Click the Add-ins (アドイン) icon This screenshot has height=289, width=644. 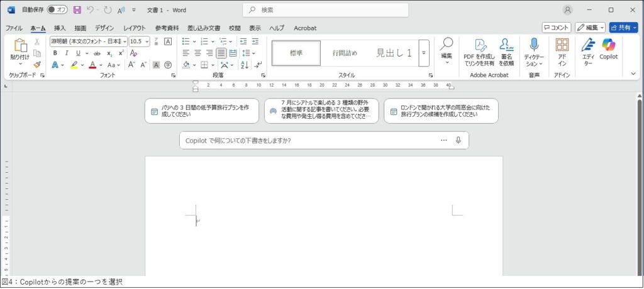click(x=562, y=46)
